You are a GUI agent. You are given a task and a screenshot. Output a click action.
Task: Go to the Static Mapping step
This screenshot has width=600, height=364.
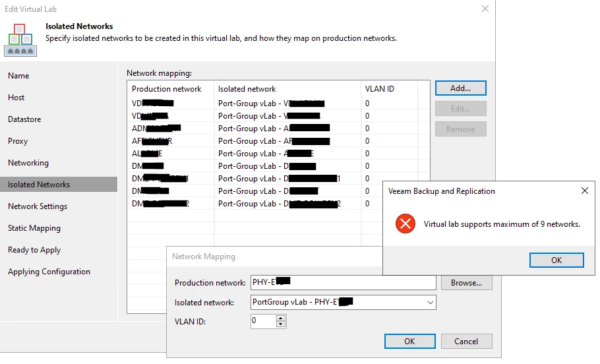point(34,228)
